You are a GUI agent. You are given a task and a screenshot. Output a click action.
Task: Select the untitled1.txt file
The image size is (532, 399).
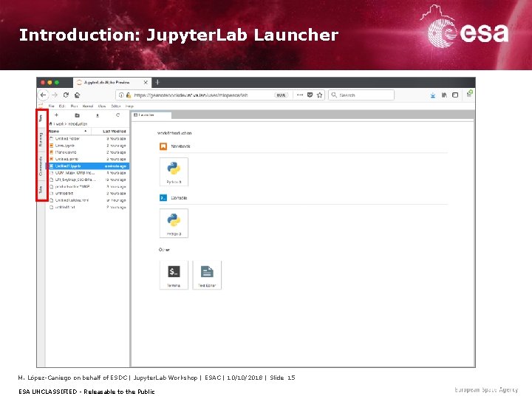tap(88, 208)
